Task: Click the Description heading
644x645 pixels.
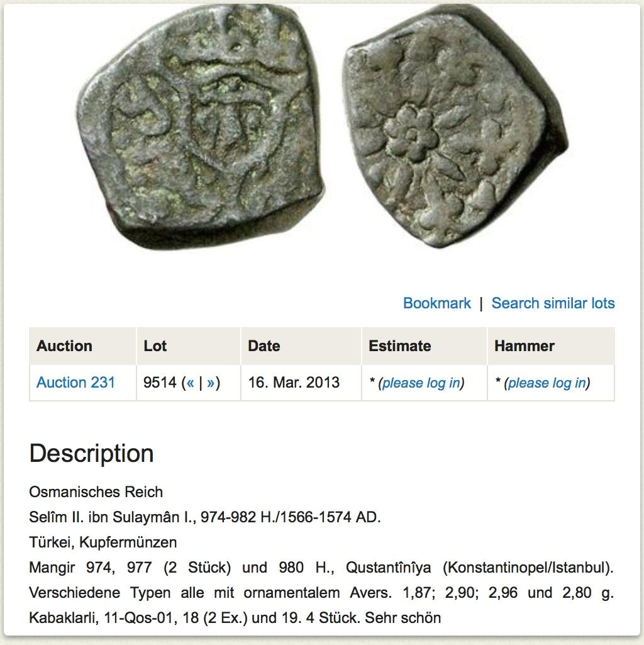Action: coord(91,454)
